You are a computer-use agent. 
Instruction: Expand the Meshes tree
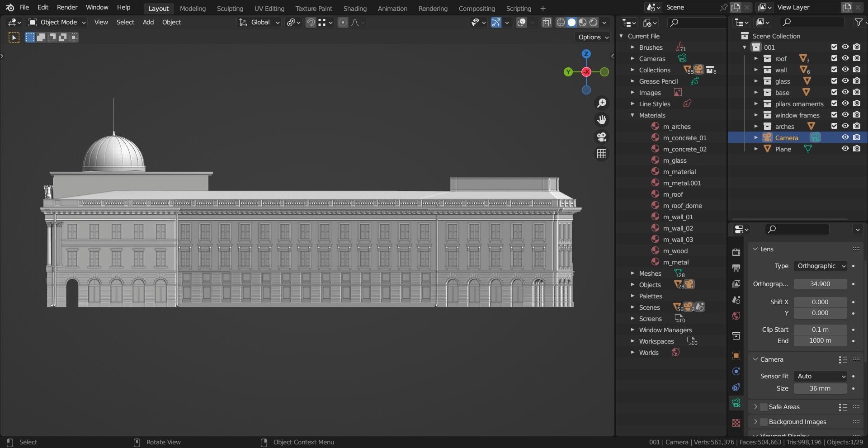point(632,274)
